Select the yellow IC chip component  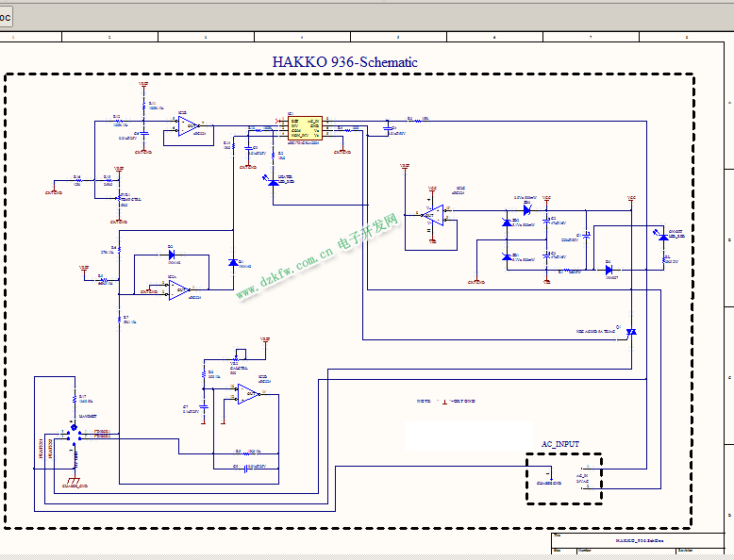305,129
